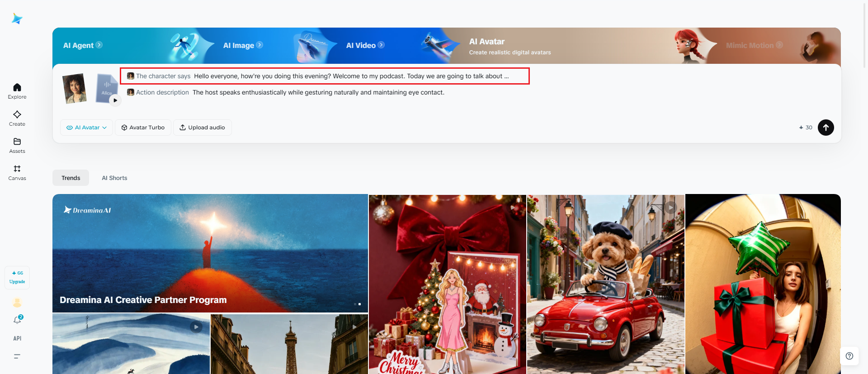This screenshot has width=868, height=374.
Task: Open the green star balloon image
Action: (x=763, y=284)
